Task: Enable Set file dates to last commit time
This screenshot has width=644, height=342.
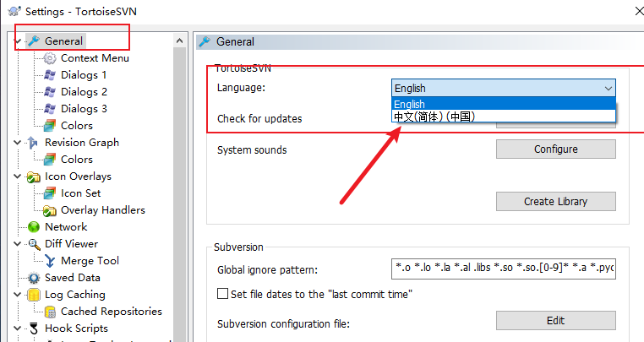Action: (x=222, y=294)
